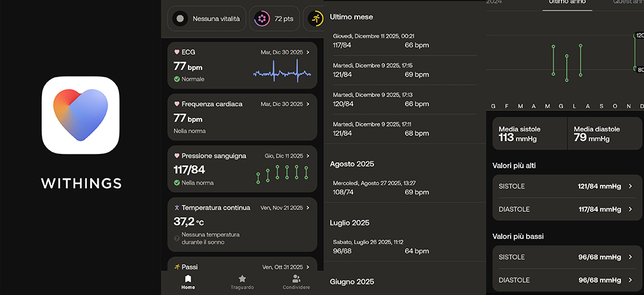644x295 pixels.
Task: Tap the Home icon in bottom navigation
Action: pos(188,282)
